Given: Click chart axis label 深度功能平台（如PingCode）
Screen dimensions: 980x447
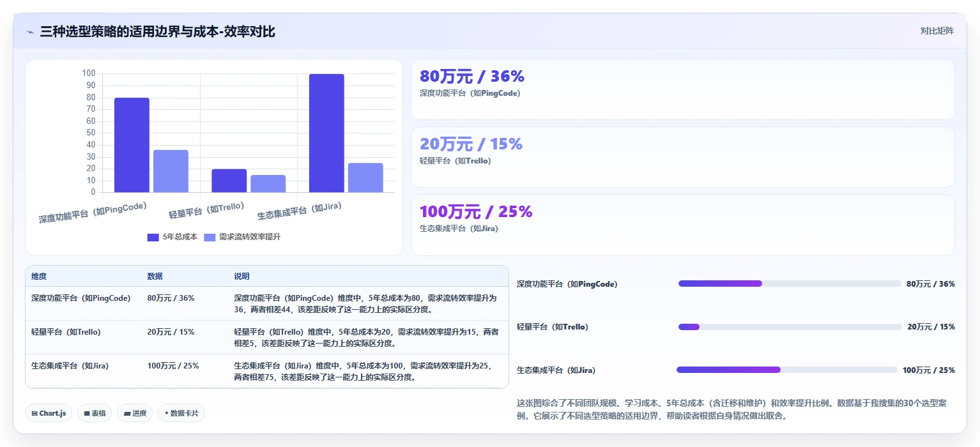Looking at the screenshot, I should click(93, 213).
